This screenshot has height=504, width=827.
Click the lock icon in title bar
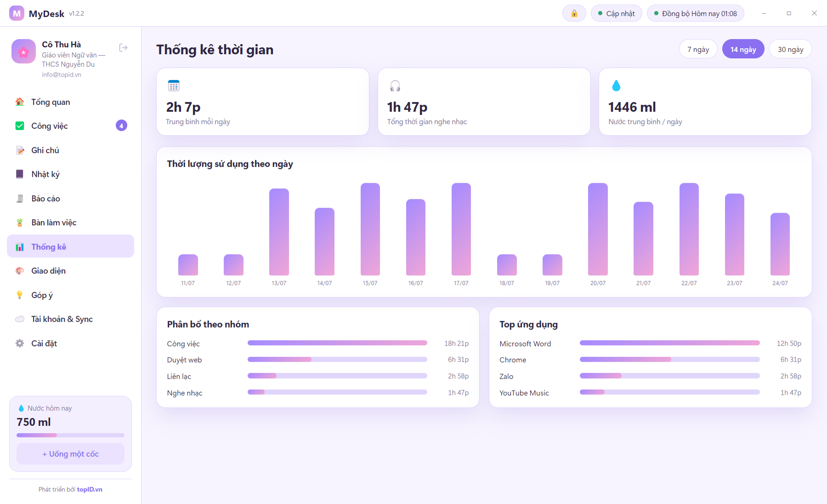coord(574,13)
